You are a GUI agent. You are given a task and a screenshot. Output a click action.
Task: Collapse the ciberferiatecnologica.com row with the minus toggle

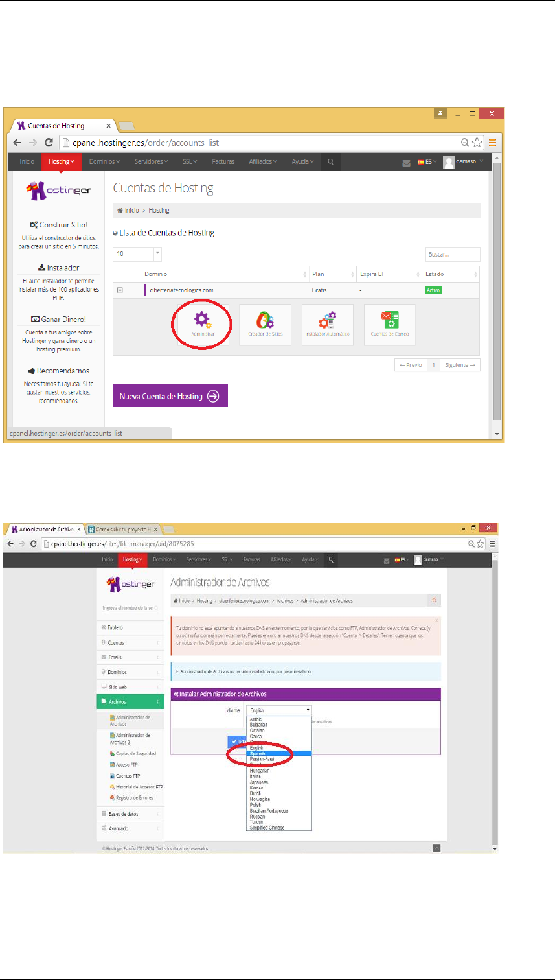tap(120, 290)
